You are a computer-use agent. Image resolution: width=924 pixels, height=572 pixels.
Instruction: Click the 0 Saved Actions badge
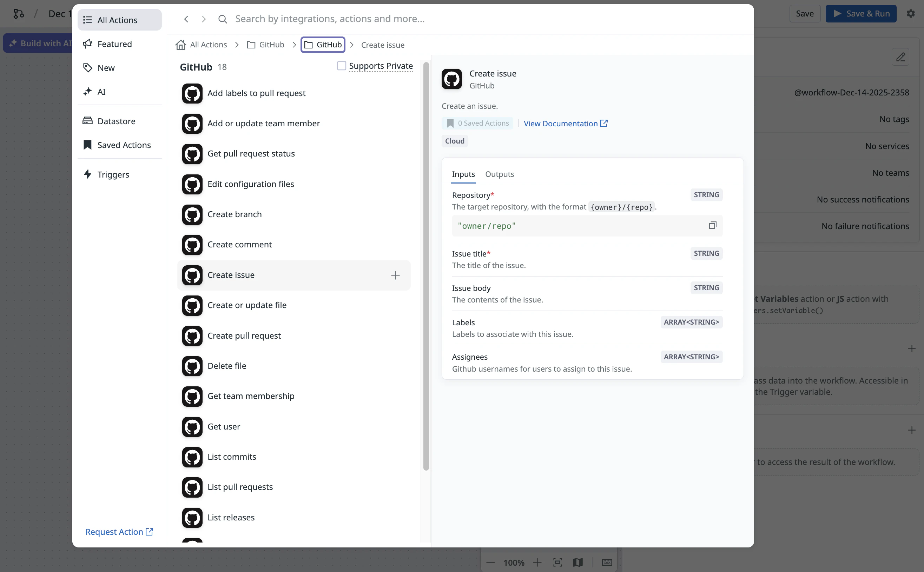477,123
